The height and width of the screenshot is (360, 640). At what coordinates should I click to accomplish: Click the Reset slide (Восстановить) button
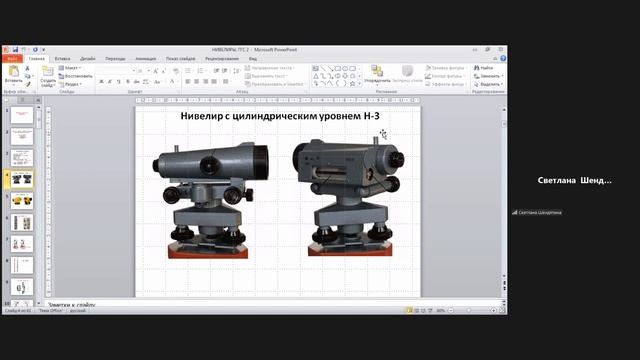pyautogui.click(x=76, y=76)
